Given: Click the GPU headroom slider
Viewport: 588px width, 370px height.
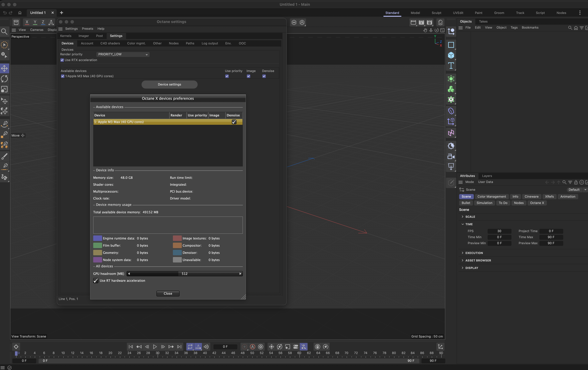Looking at the screenshot, I should click(184, 274).
